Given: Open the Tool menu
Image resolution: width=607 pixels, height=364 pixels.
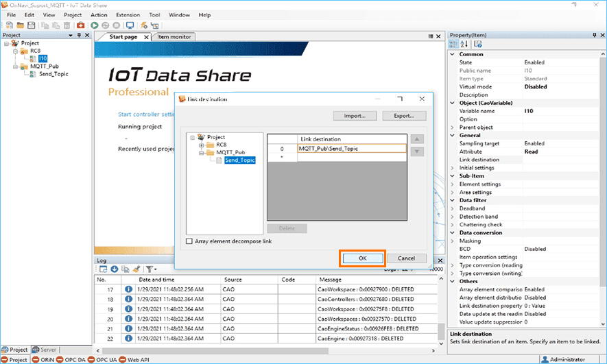Looking at the screenshot, I should tap(154, 15).
